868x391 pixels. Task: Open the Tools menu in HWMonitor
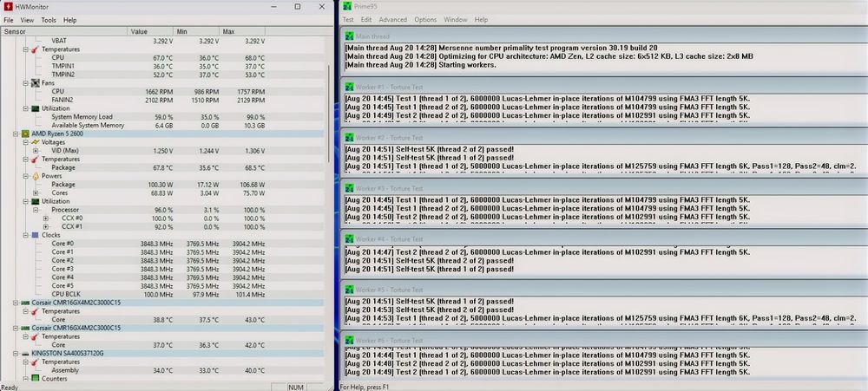[49, 20]
